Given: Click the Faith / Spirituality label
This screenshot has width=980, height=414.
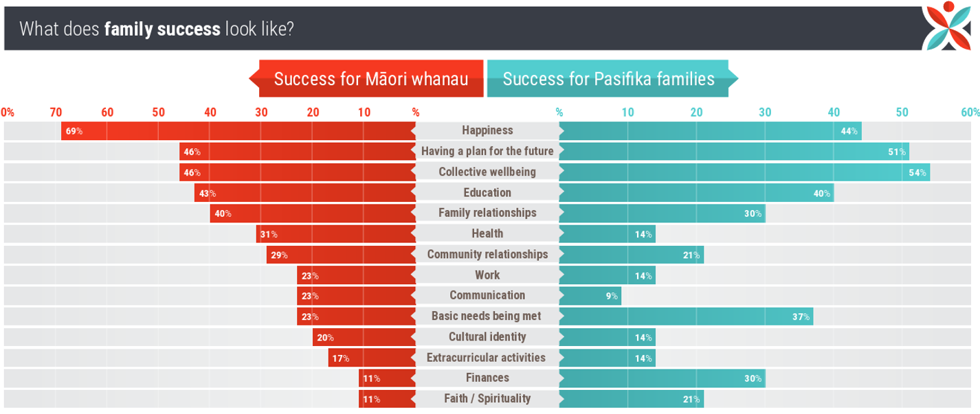Looking at the screenshot, I should (x=487, y=398).
